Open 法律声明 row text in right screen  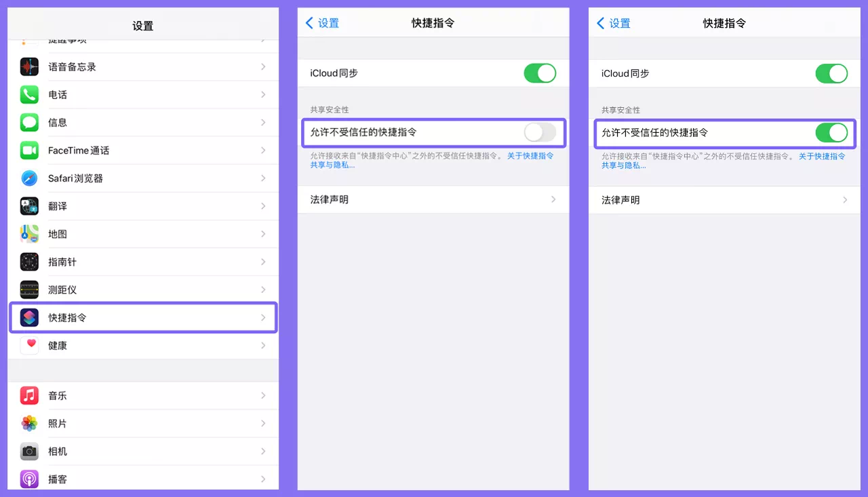[620, 200]
